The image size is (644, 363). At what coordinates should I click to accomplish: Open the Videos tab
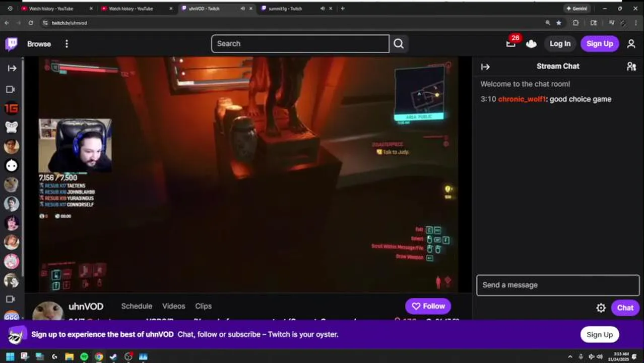click(x=174, y=306)
